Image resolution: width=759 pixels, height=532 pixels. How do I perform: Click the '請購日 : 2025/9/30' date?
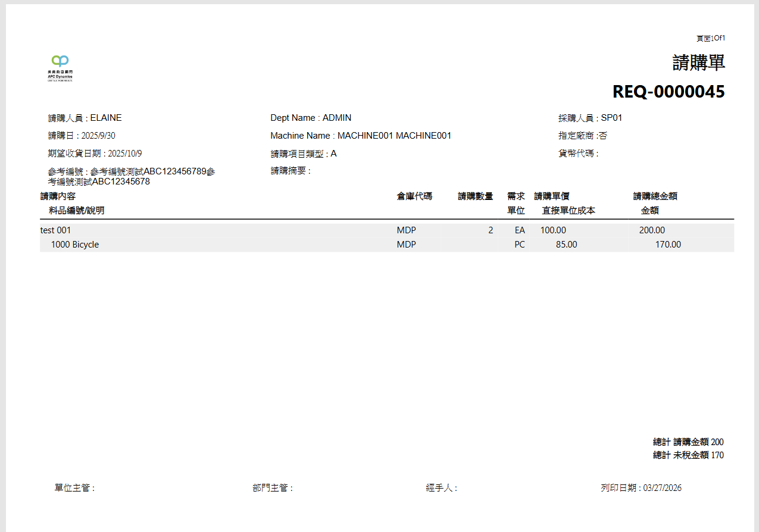click(82, 136)
